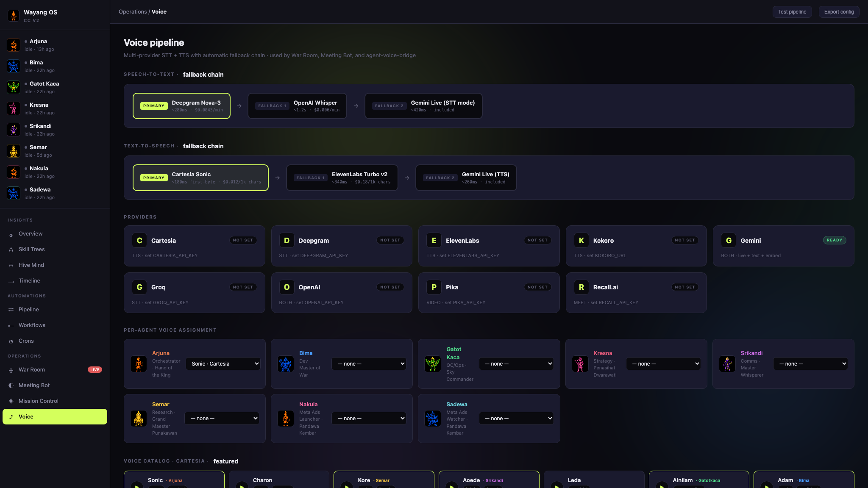This screenshot has height=488, width=868.
Task: Select Gemini Live (TTS) fallback 2 card
Action: click(466, 178)
